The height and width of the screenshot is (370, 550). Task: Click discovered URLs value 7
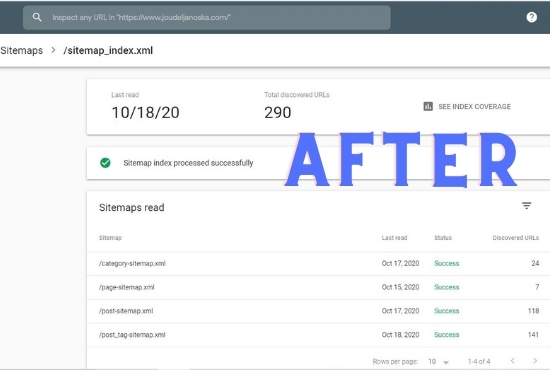[x=537, y=287]
